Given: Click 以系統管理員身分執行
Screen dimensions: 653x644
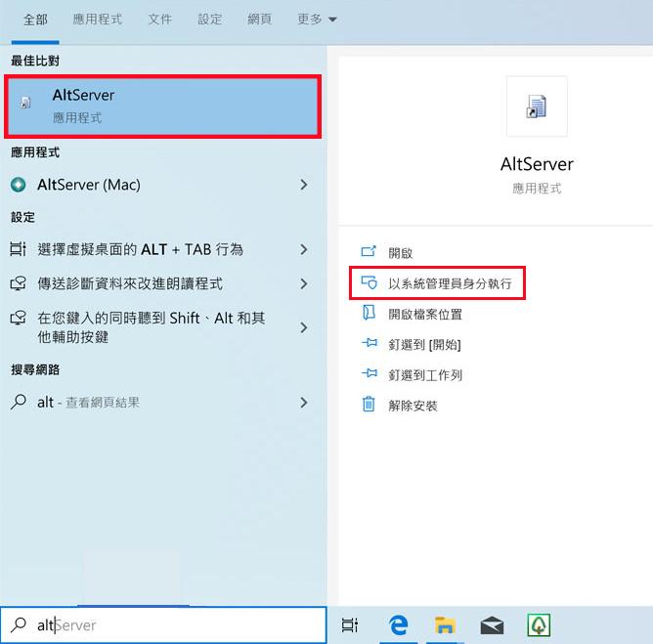Looking at the screenshot, I should click(x=450, y=283).
